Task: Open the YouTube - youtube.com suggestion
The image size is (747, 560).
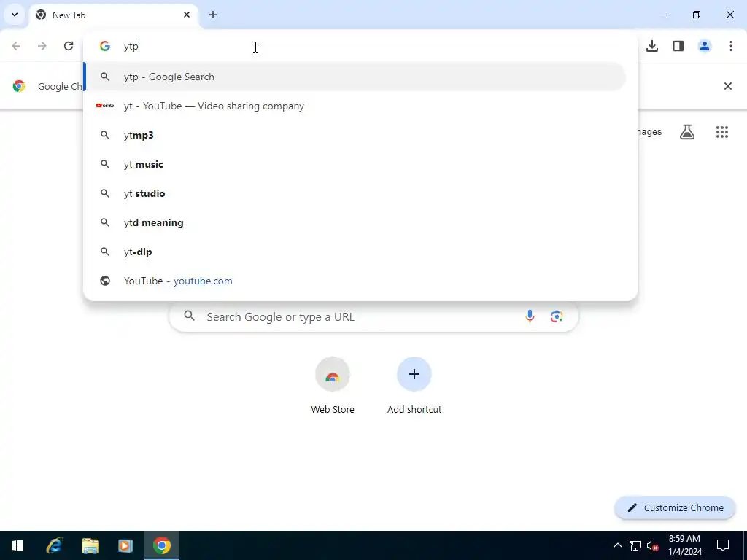Action: click(355, 281)
